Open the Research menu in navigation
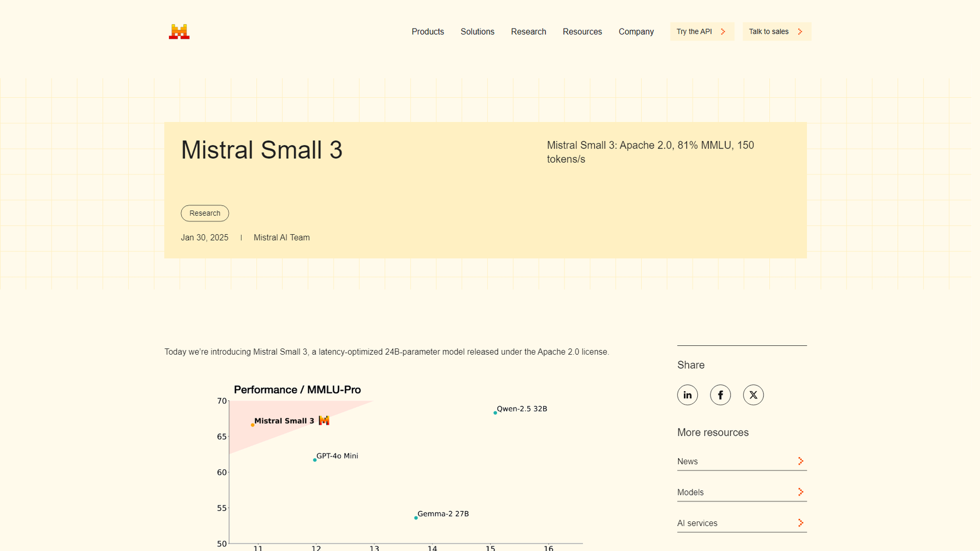Screen dimensions: 980x551 (x=528, y=32)
